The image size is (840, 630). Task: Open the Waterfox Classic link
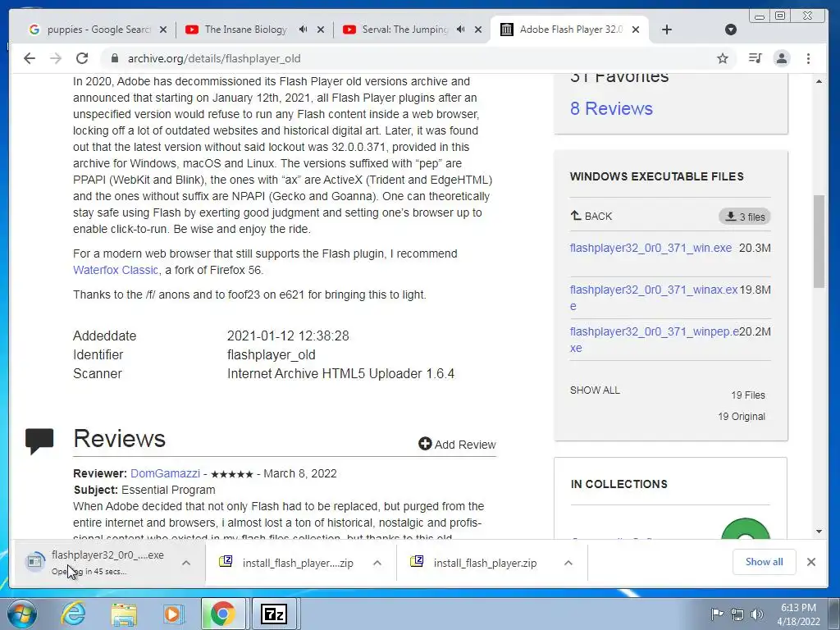116,270
